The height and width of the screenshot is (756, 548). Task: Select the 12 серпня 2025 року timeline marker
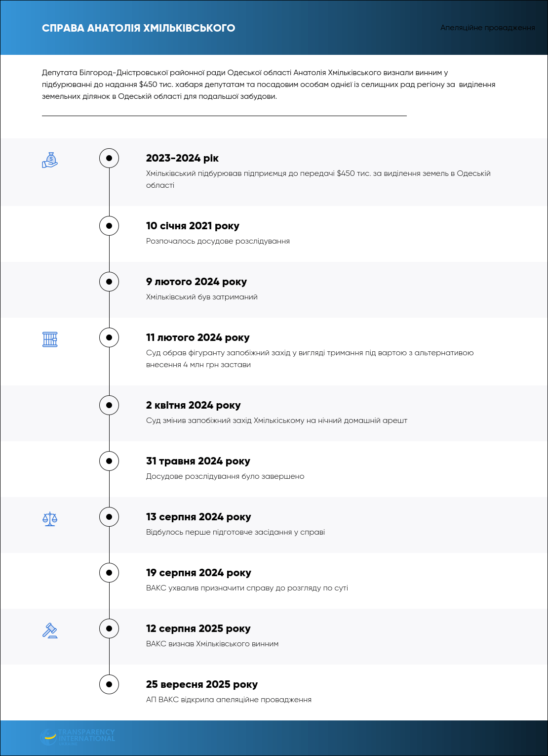coord(109,629)
